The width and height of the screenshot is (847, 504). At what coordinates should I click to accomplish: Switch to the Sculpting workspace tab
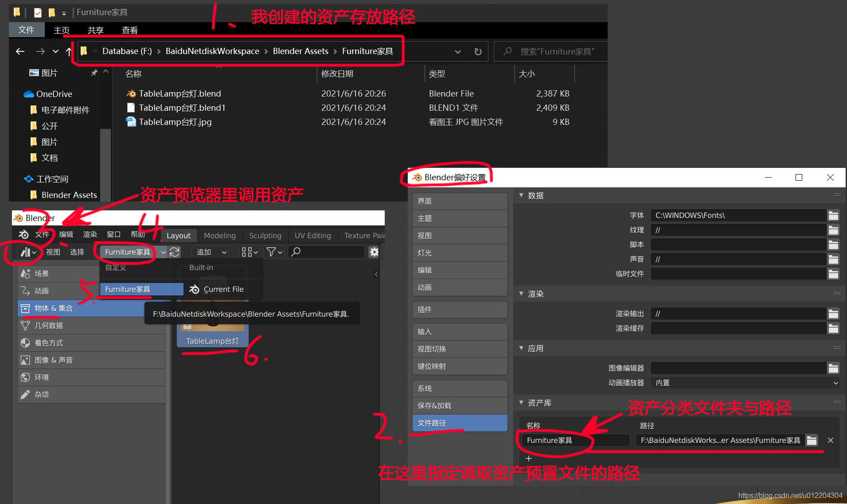tap(265, 236)
